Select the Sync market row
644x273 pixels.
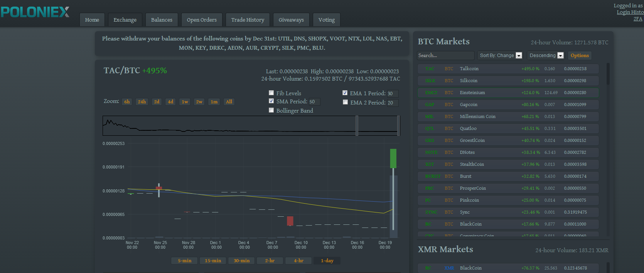coord(508,212)
